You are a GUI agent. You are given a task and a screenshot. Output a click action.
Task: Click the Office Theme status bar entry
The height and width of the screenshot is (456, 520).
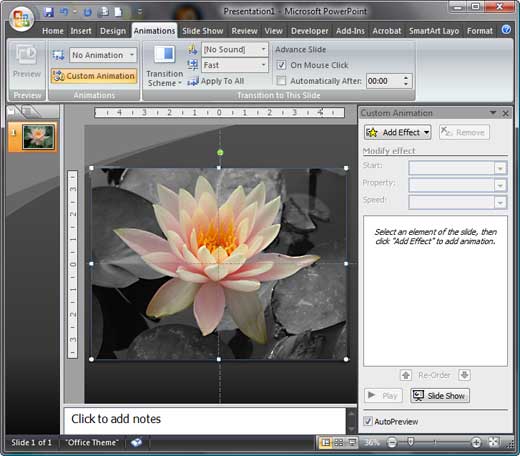pos(92,443)
